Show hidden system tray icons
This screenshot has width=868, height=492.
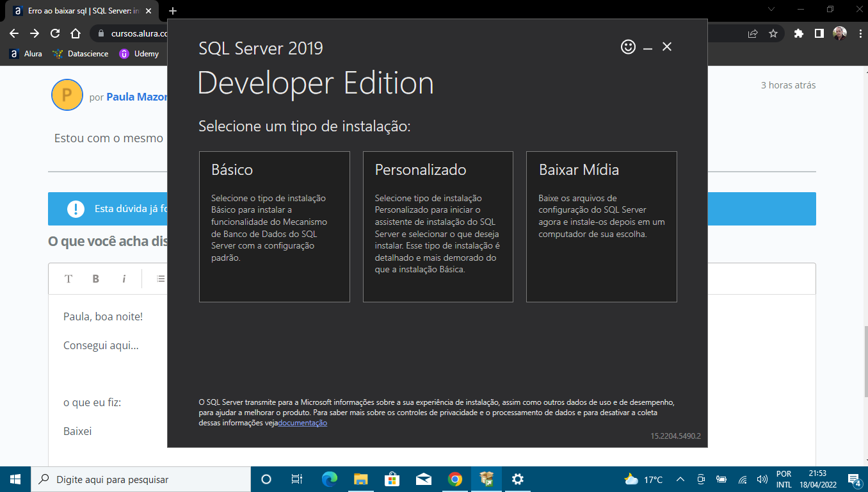(680, 479)
